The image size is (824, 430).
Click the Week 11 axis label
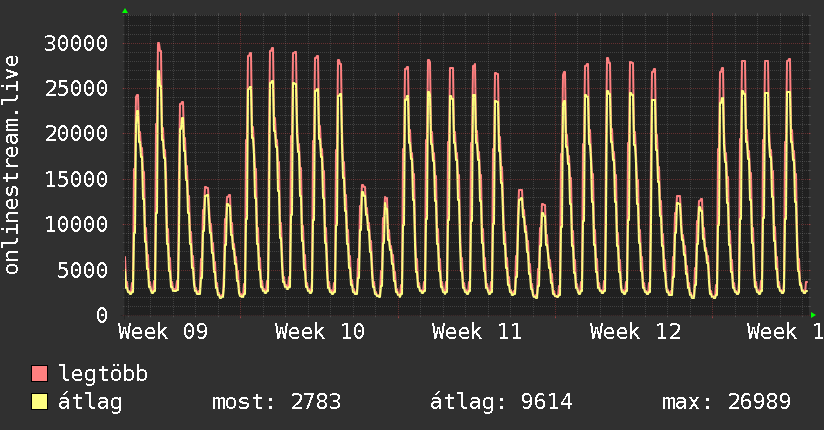click(x=477, y=332)
